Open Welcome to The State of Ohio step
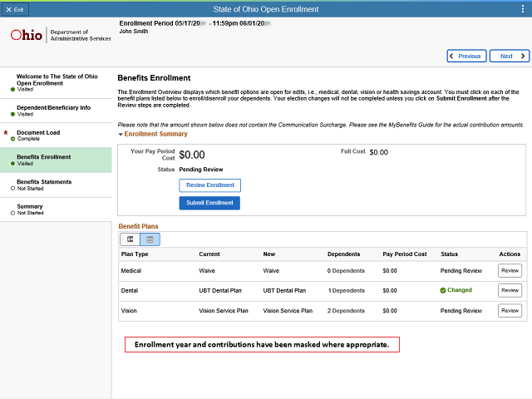 (x=56, y=83)
